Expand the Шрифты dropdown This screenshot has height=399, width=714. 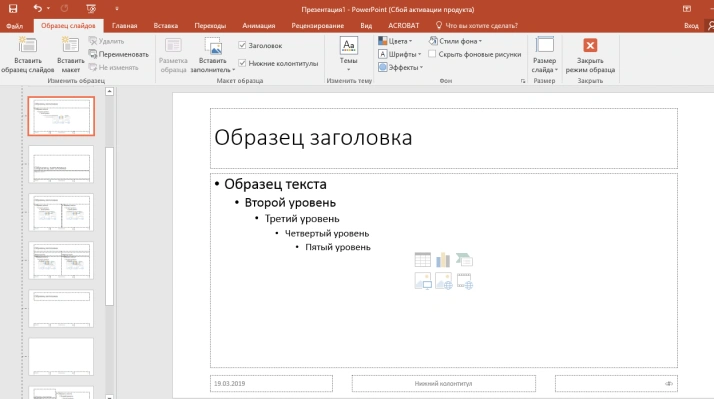tap(399, 54)
